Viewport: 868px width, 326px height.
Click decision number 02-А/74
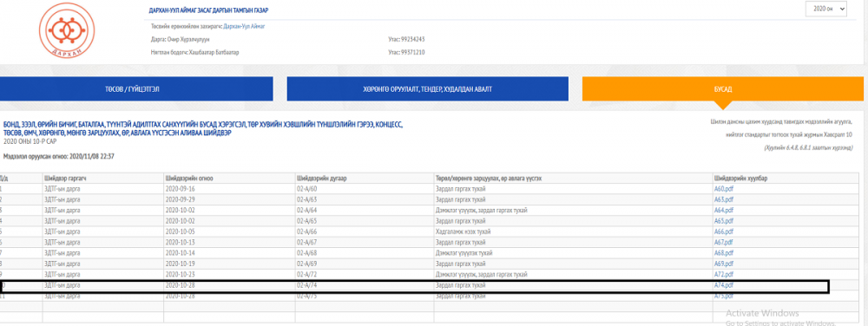tap(306, 285)
